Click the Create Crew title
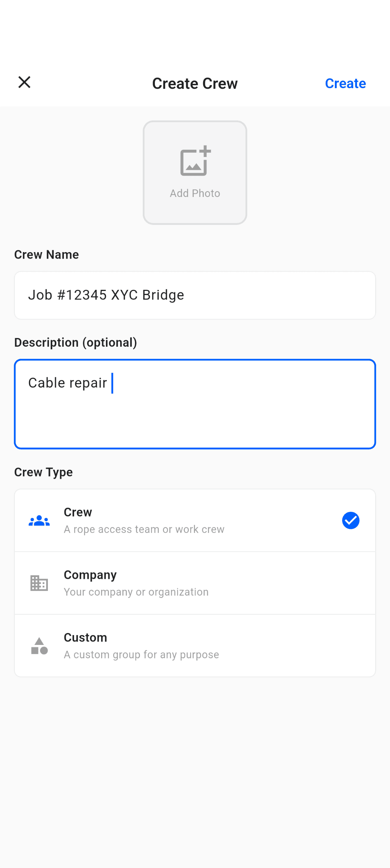 click(x=195, y=83)
